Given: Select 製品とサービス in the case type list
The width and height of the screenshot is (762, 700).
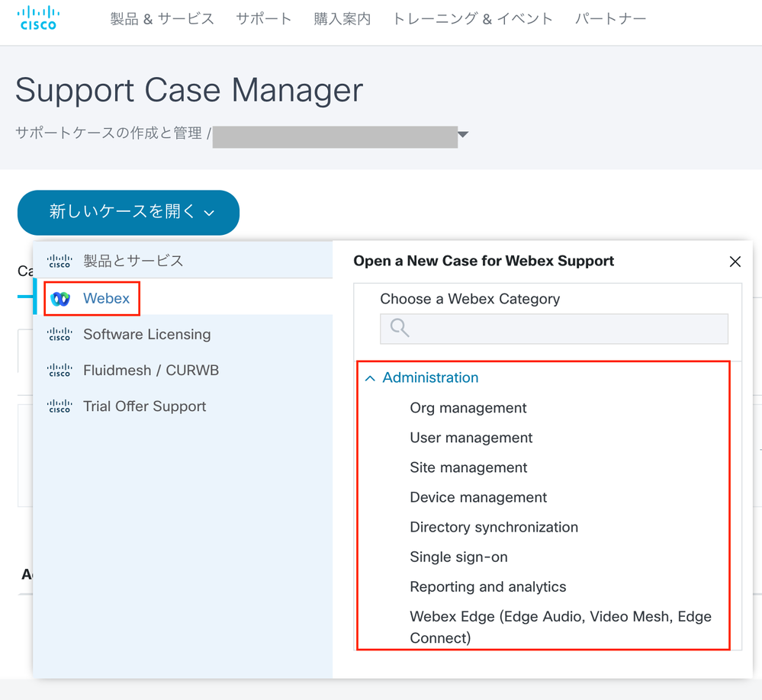Looking at the screenshot, I should 183,261.
